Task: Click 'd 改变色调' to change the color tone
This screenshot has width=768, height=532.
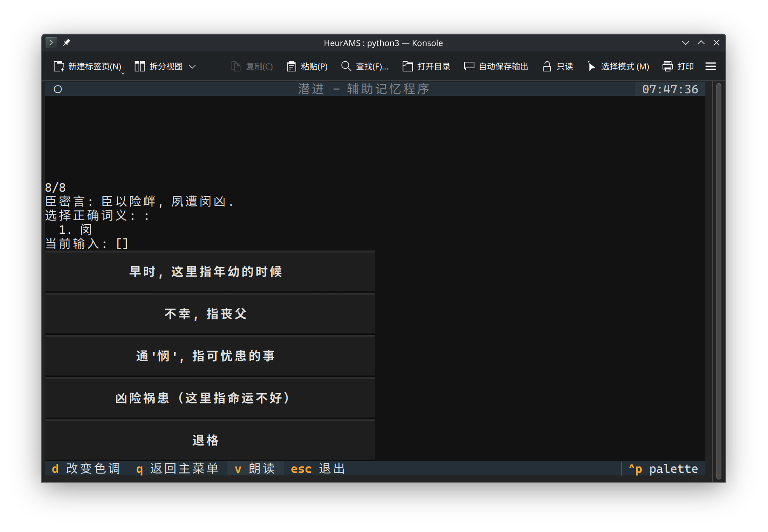Action: [86, 469]
